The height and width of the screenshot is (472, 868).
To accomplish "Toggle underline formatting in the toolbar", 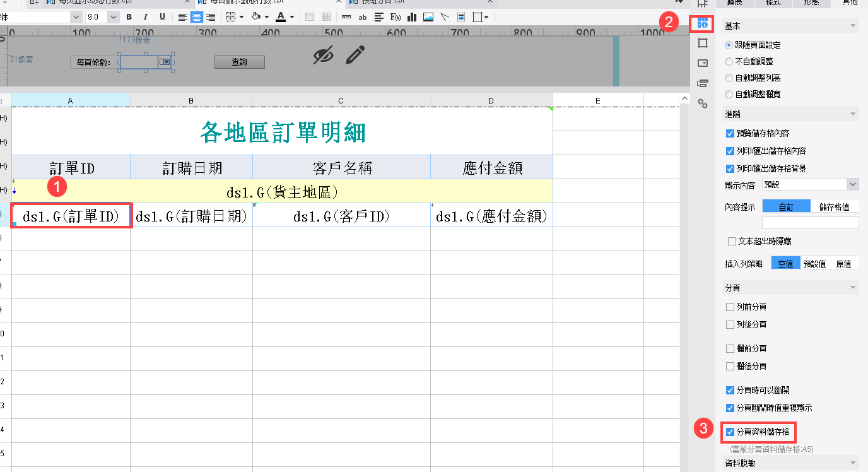I will coord(162,17).
